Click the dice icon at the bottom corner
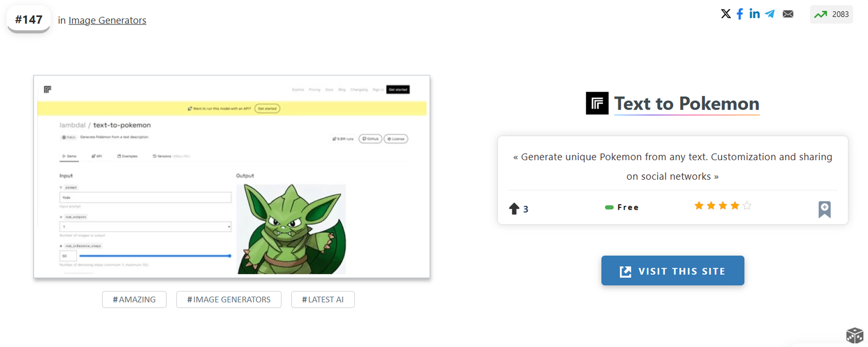This screenshot has height=347, width=868. tap(854, 336)
